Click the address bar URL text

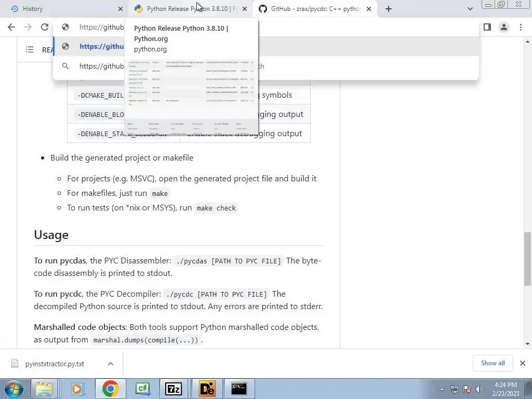101,27
